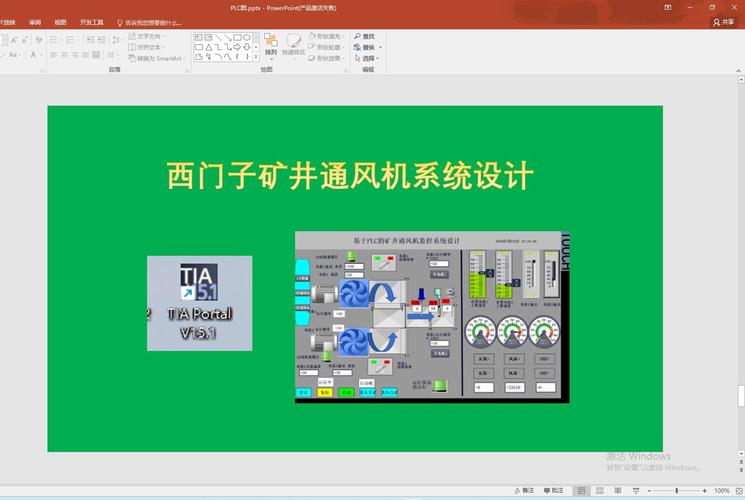745x500 pixels.
Task: Open the Arrange (排列) button
Action: point(271,45)
